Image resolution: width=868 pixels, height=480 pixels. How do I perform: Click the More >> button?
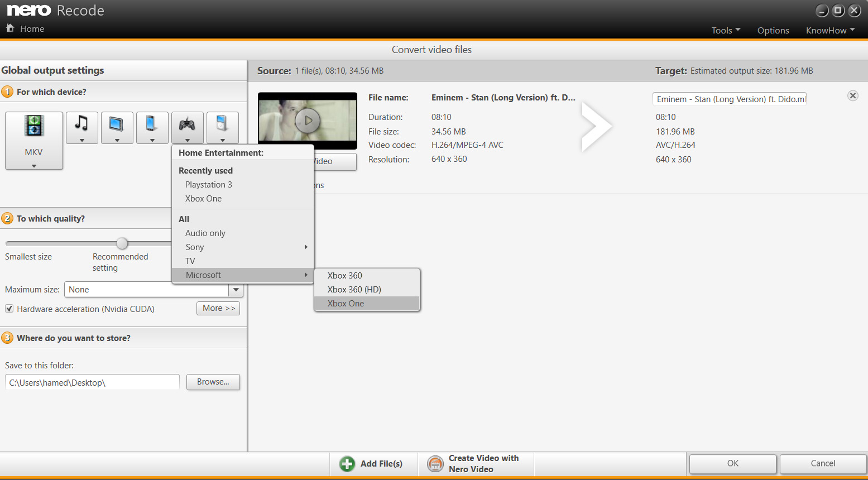pos(218,308)
